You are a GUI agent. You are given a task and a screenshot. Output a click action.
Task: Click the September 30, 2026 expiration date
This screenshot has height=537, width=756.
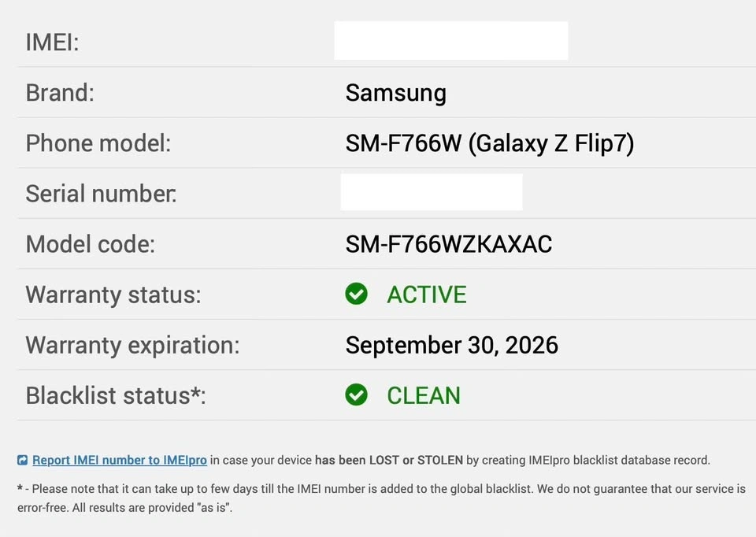[451, 345]
